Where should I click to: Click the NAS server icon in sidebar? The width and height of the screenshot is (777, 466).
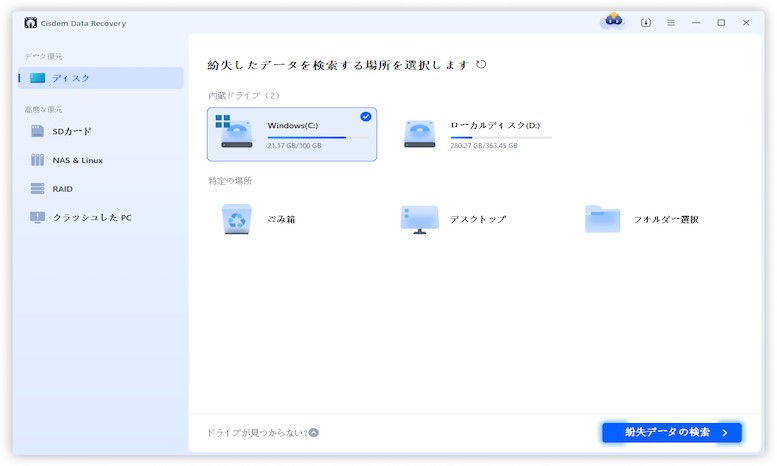(x=37, y=160)
